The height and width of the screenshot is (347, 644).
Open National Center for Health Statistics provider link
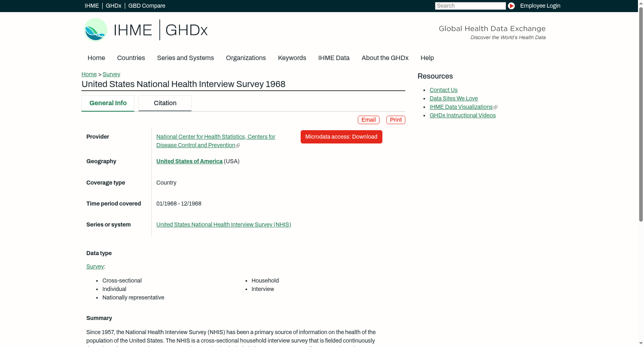[x=216, y=141]
